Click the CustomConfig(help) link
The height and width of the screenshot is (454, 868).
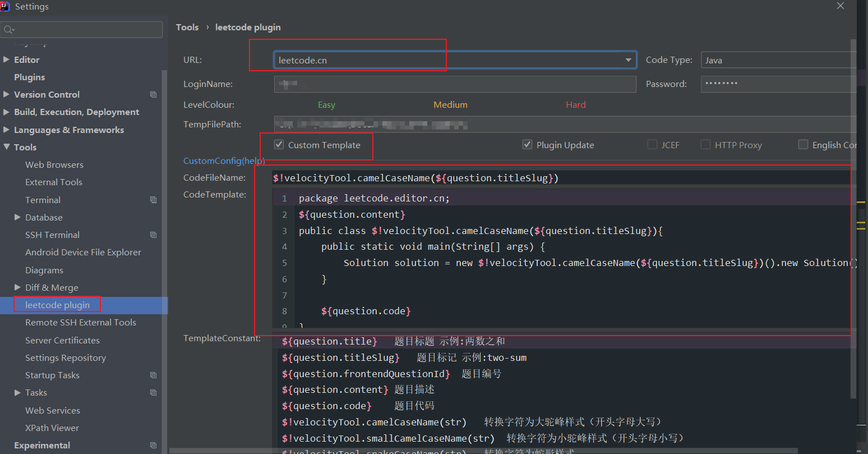[224, 160]
